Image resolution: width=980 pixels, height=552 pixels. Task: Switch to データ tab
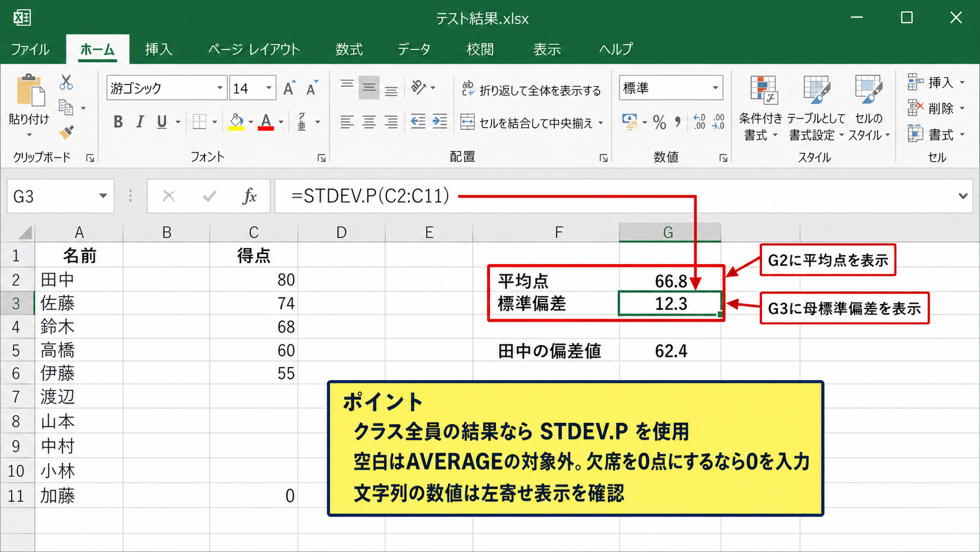[414, 49]
